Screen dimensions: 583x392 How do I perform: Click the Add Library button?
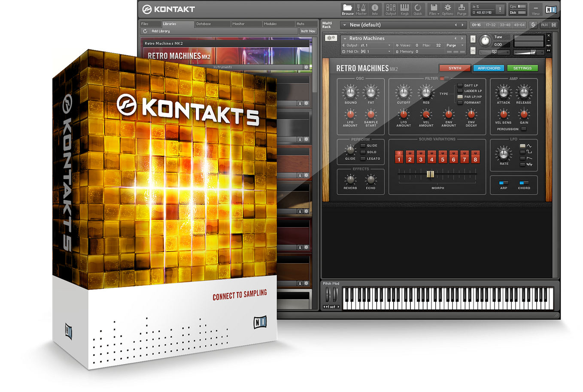pyautogui.click(x=161, y=31)
